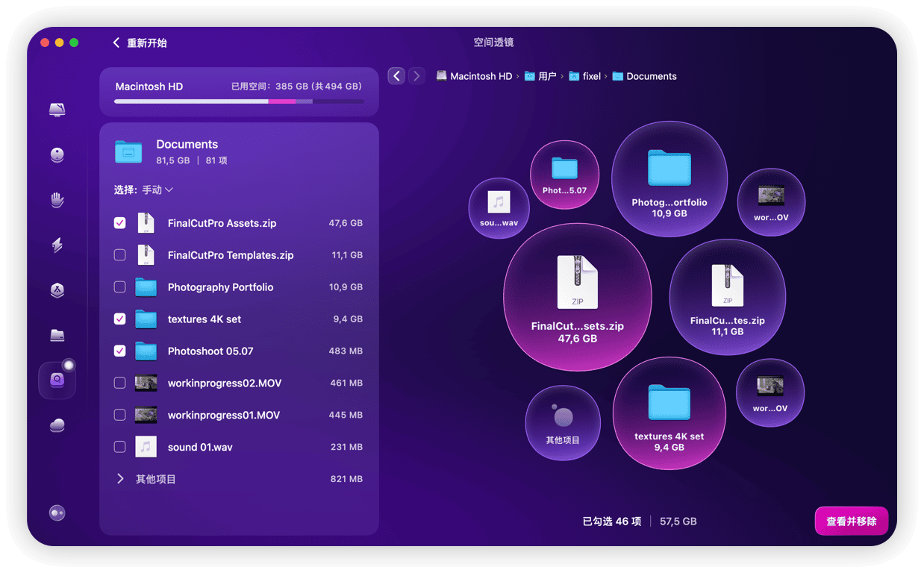
Task: Open the Cleanup sphere sidebar icon
Action: [x=57, y=155]
